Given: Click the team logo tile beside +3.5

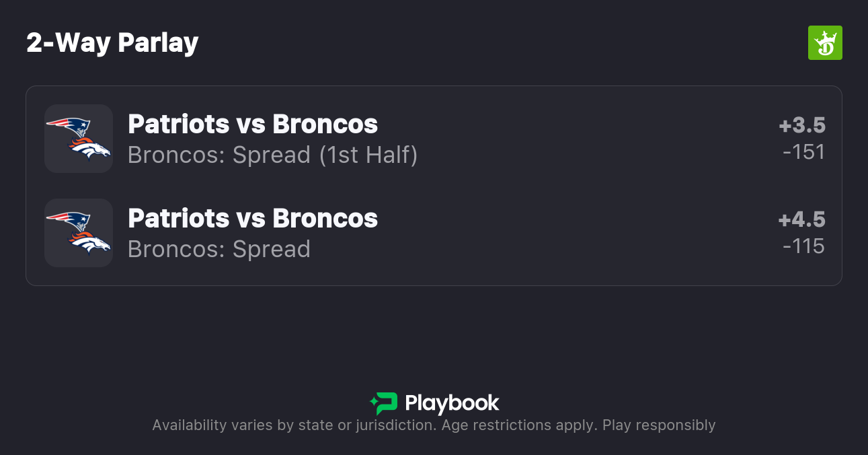Looking at the screenshot, I should (78, 139).
